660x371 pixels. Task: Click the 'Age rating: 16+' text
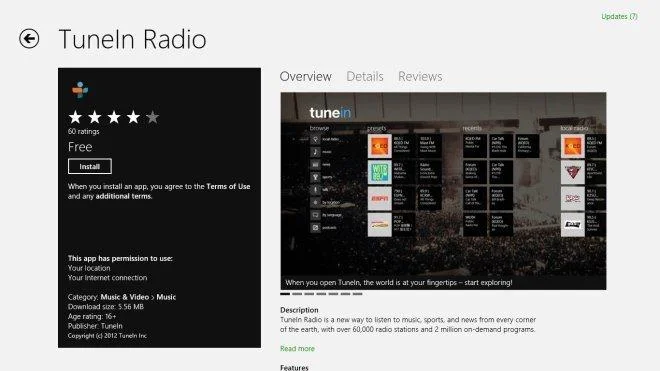tap(92, 316)
